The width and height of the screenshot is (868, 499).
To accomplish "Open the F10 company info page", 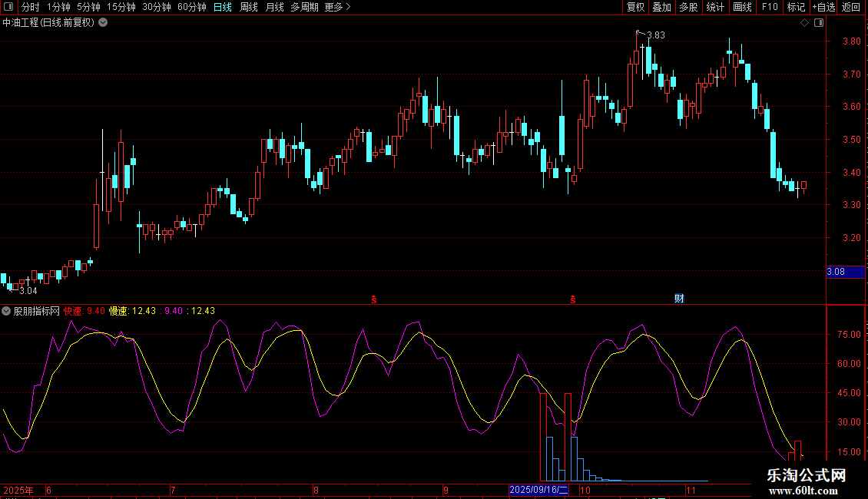I will coord(769,7).
